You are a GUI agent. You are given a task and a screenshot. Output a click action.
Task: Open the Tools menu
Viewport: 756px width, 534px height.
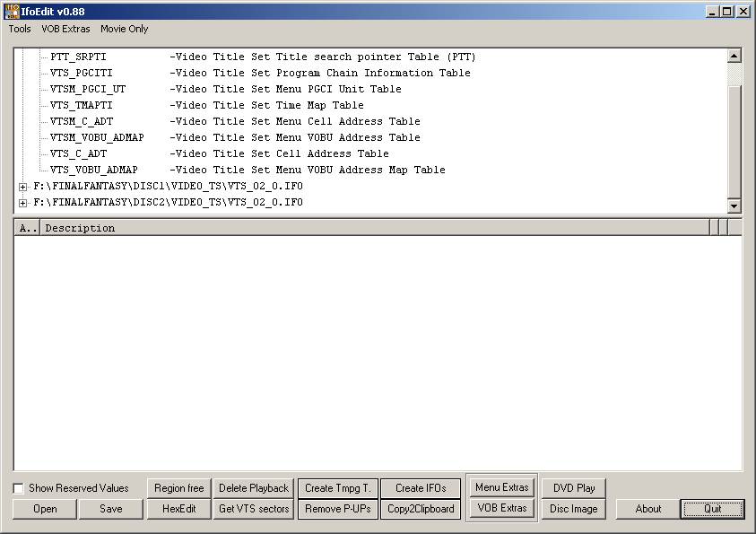(x=20, y=29)
